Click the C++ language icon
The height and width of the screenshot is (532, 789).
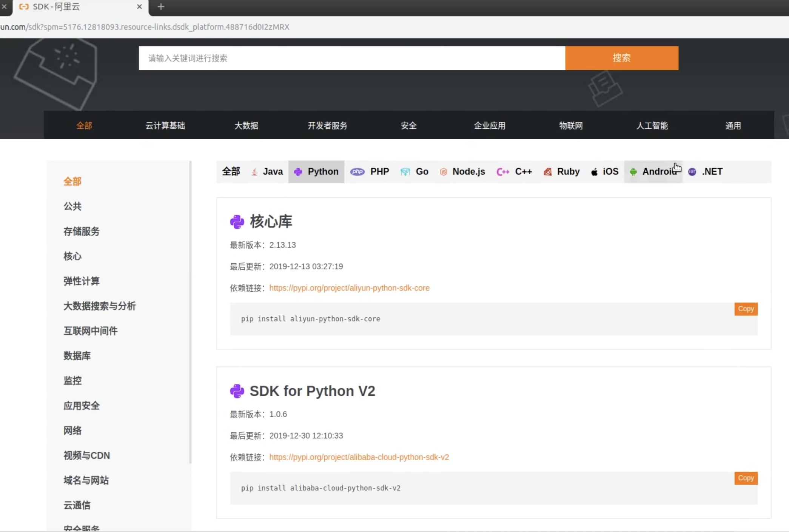502,172
